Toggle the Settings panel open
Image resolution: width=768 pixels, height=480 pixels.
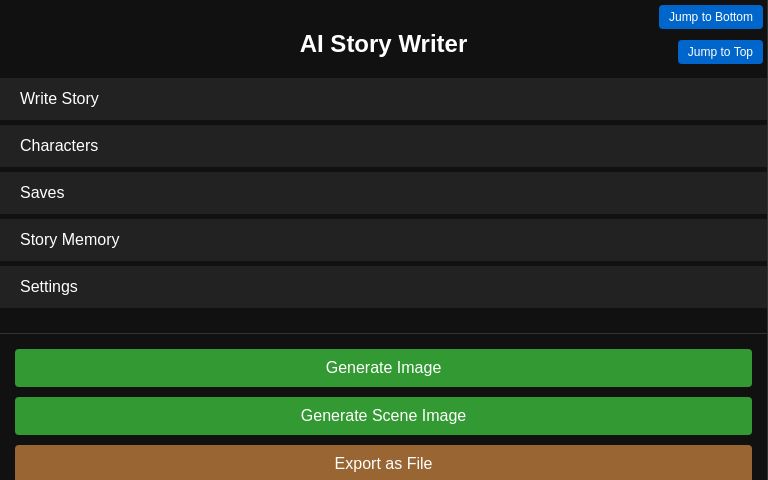click(x=383, y=287)
